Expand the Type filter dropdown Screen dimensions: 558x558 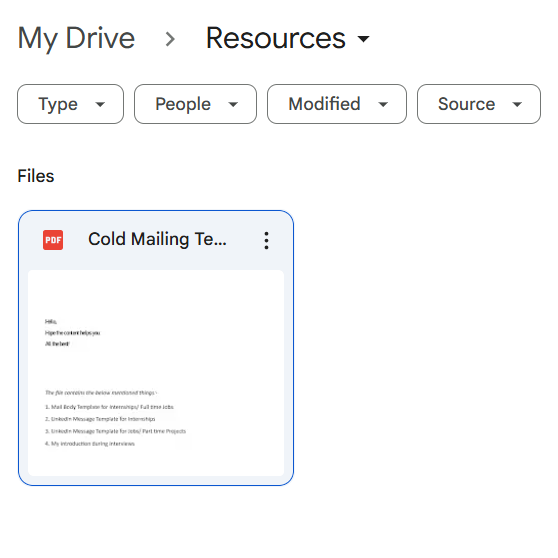pos(70,104)
